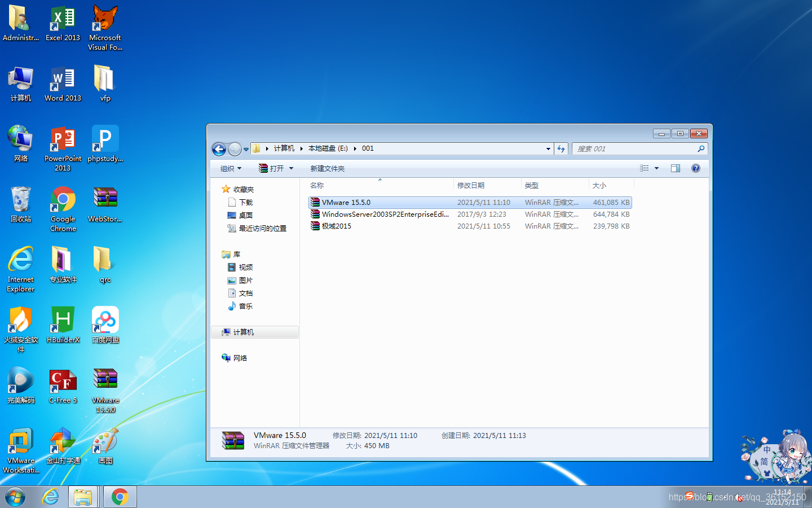Select 下载 in navigation pane

(240, 202)
